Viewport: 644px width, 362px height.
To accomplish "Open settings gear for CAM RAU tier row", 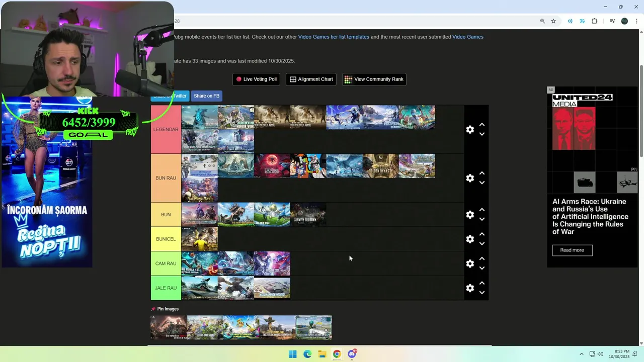I will click(470, 263).
